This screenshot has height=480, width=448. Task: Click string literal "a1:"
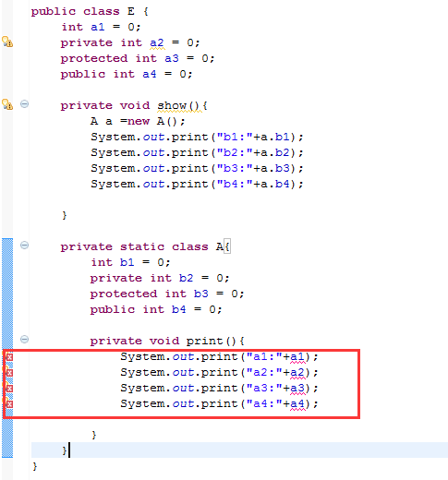point(264,356)
